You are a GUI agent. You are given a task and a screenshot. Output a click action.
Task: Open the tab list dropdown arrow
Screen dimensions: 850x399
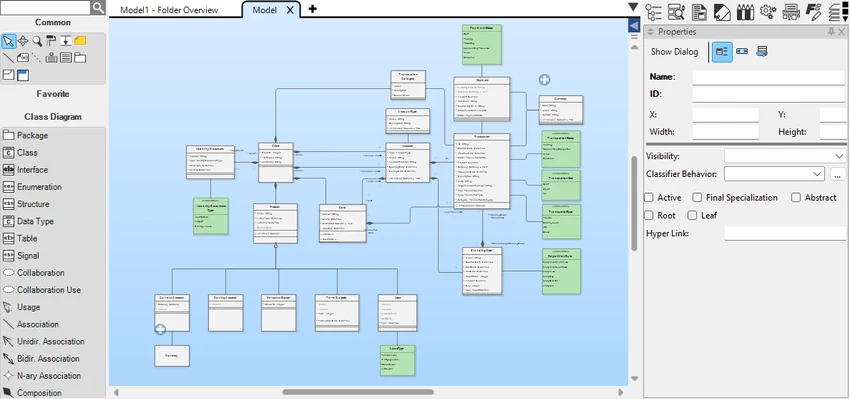(633, 7)
